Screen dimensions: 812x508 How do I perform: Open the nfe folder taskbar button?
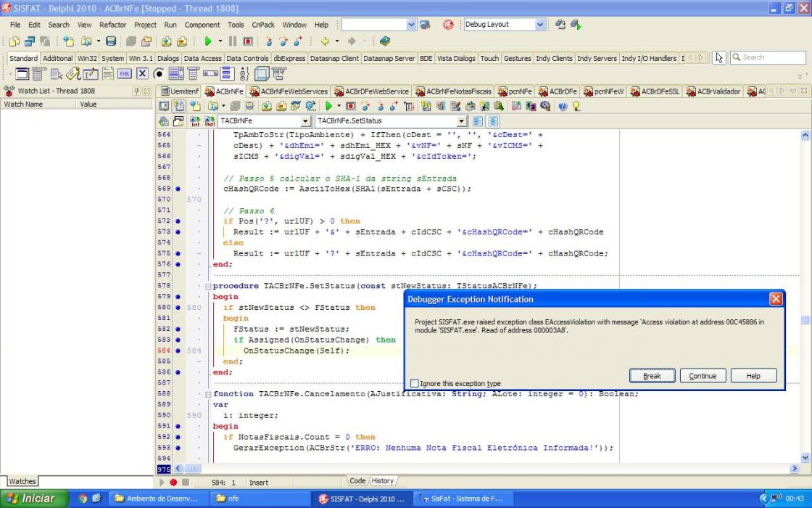pos(262,499)
